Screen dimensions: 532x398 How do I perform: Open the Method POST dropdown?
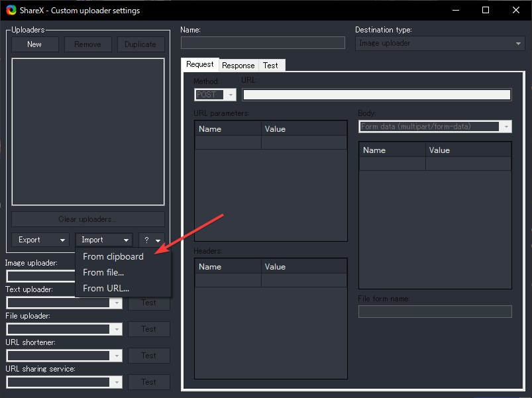click(215, 95)
